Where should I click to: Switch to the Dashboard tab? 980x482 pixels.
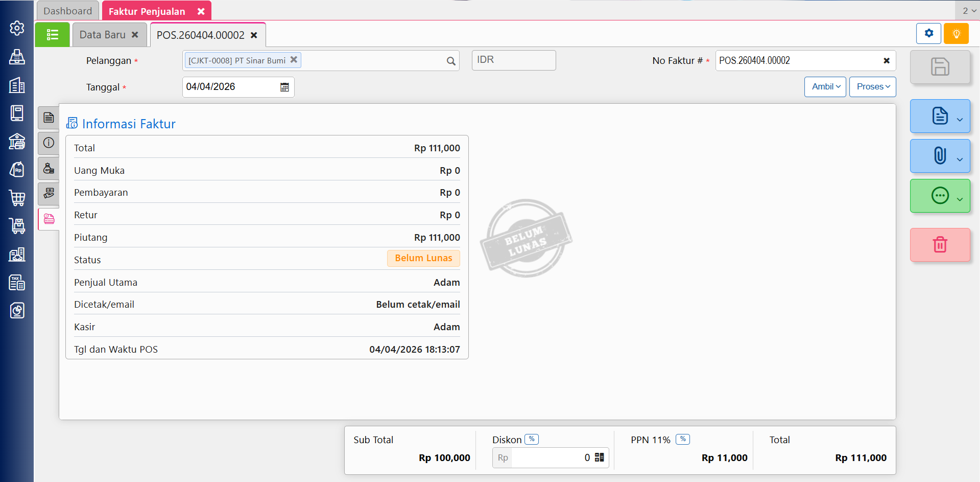pyautogui.click(x=68, y=11)
